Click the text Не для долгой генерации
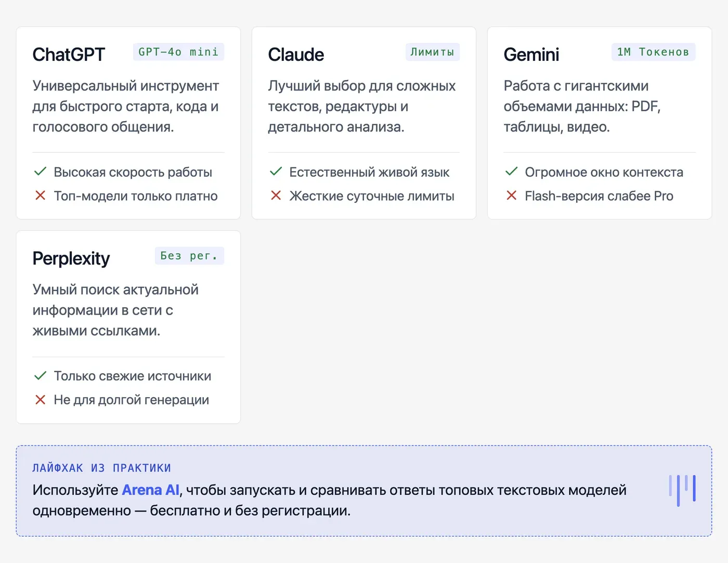The image size is (728, 563). coord(132,400)
